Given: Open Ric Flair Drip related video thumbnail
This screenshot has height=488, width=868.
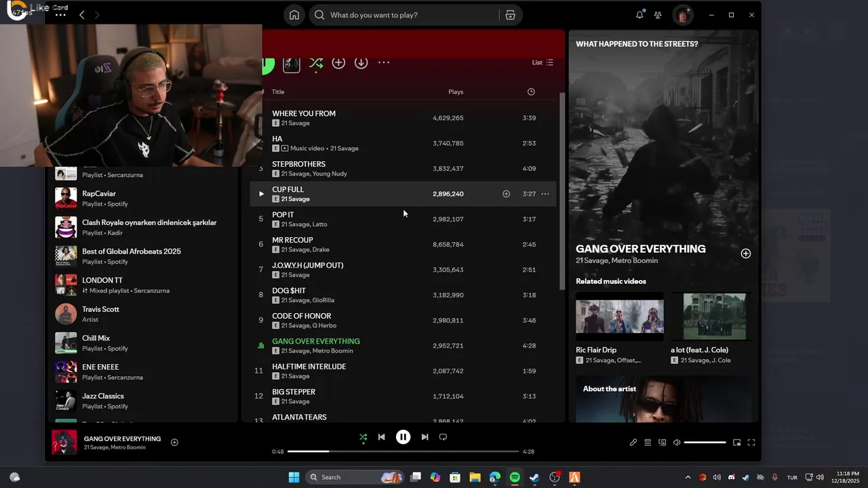Looking at the screenshot, I should (x=620, y=316).
